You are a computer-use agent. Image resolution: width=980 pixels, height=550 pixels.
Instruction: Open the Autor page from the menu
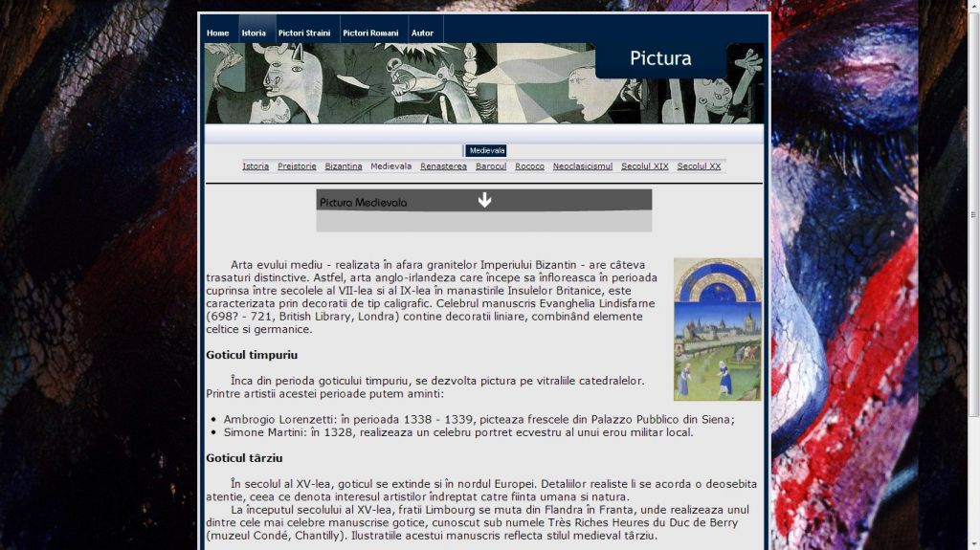coord(422,33)
